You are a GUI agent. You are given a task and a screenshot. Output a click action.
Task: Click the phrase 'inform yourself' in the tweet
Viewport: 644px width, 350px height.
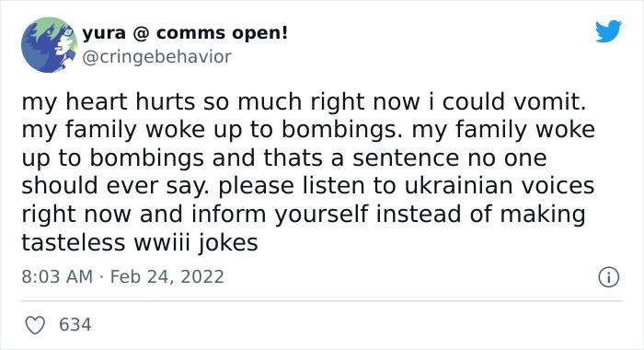click(280, 215)
